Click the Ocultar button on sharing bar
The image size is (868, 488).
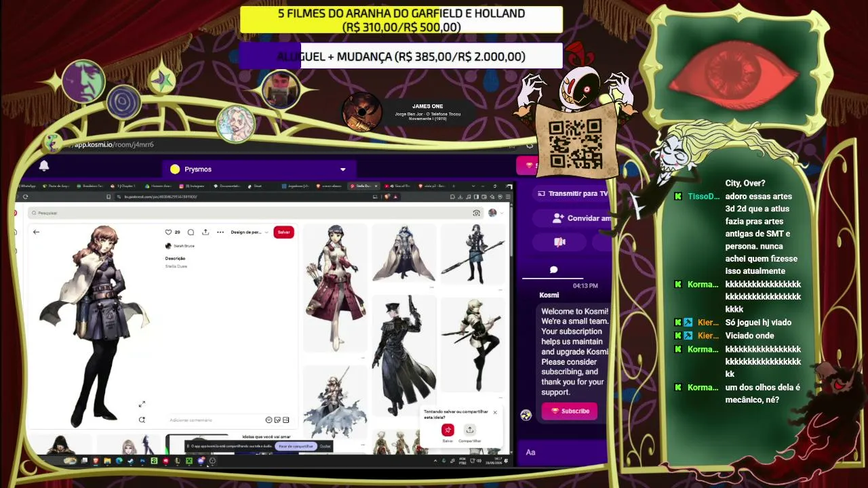pos(325,446)
